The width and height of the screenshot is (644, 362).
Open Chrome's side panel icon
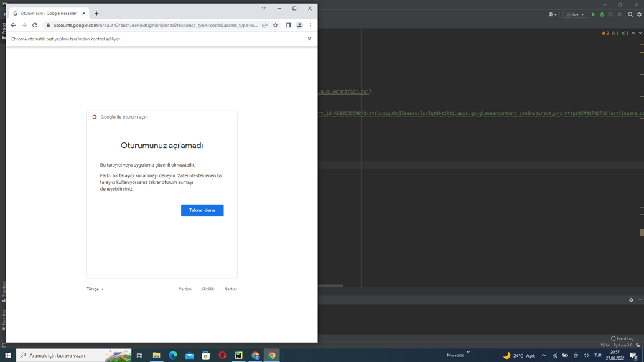pos(287,26)
